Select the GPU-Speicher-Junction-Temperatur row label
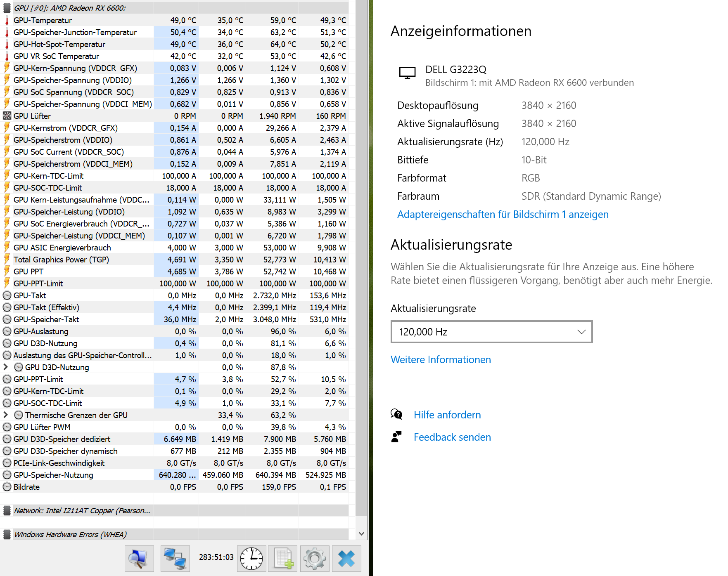 click(x=75, y=32)
